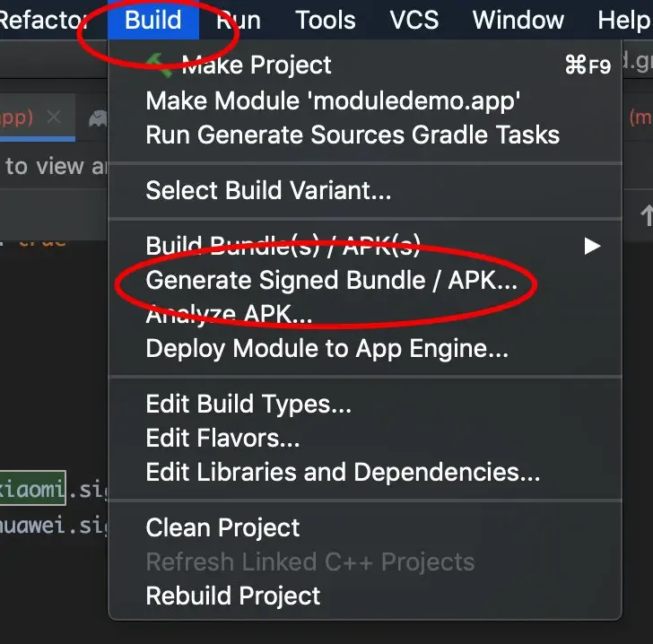Select Analyze APK... menu entry
Screen dimensions: 653x644
[x=229, y=315]
